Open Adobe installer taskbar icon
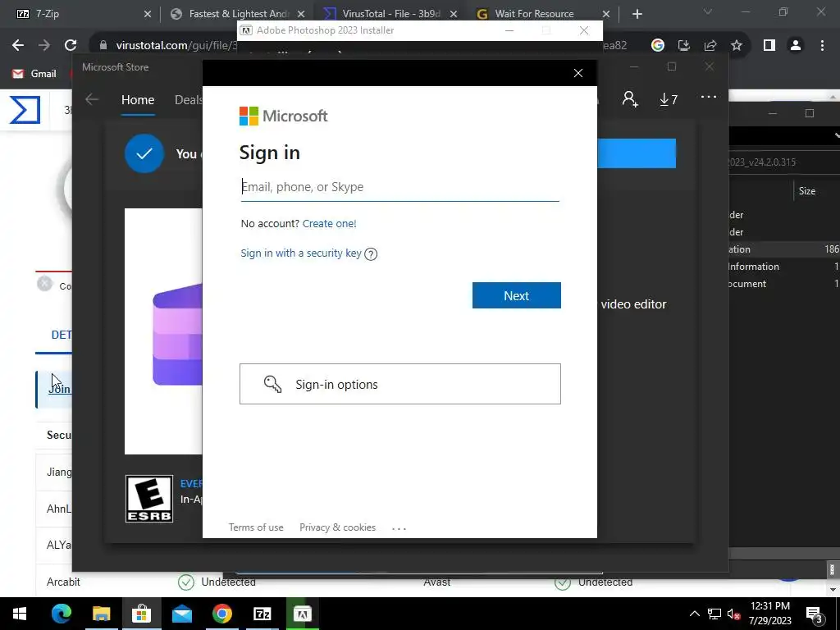This screenshot has width=840, height=630. [302, 614]
